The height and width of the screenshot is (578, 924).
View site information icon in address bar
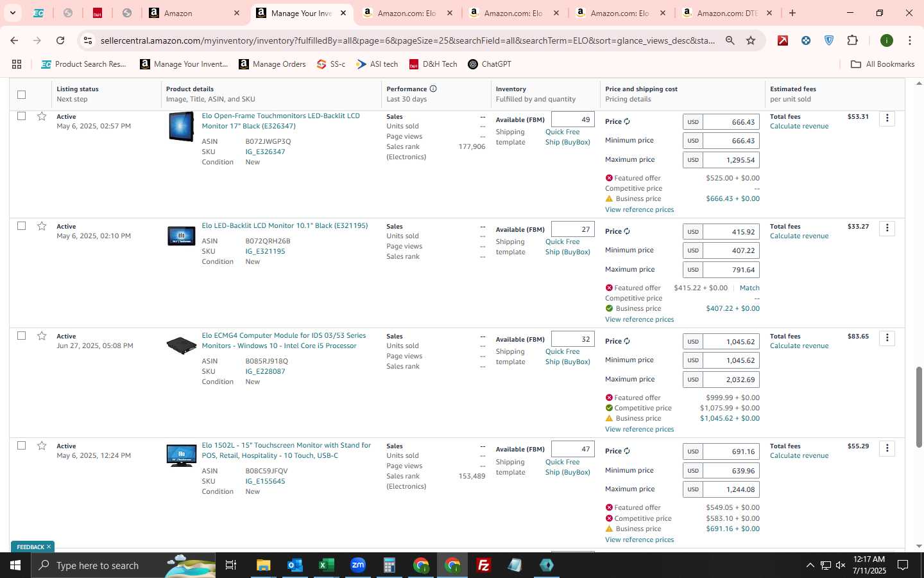(88, 40)
